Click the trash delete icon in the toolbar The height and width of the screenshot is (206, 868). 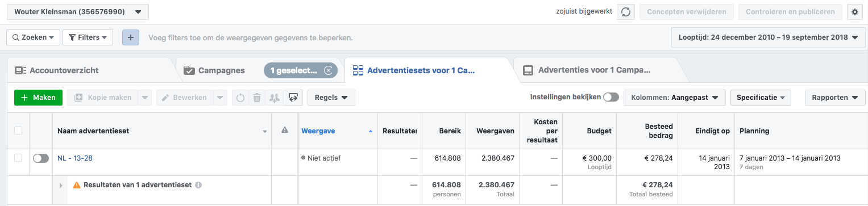257,98
